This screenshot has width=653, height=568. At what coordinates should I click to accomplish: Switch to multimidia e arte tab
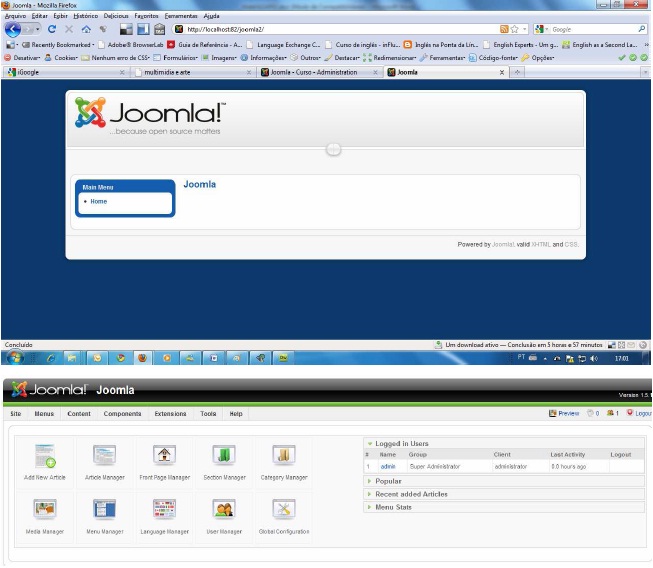(194, 72)
